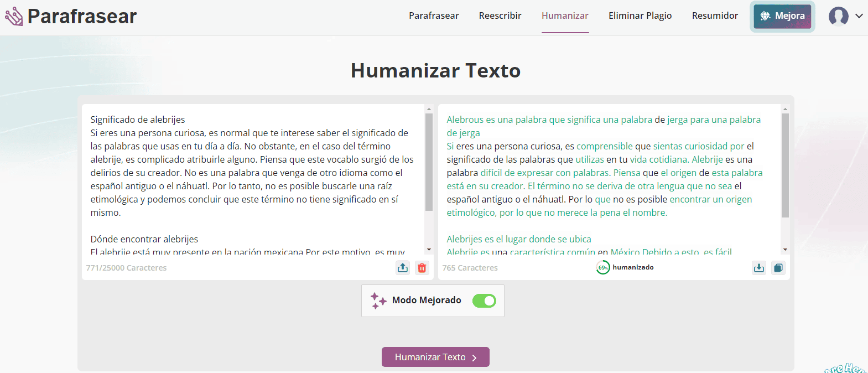Screen dimensions: 868x373
Task: Click the 'humanizado' label
Action: coord(633,267)
